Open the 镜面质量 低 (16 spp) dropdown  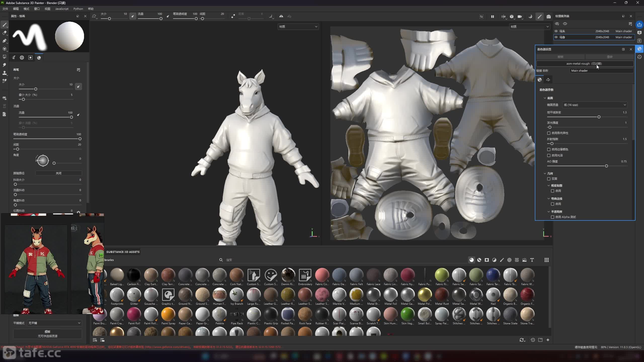[x=594, y=105]
